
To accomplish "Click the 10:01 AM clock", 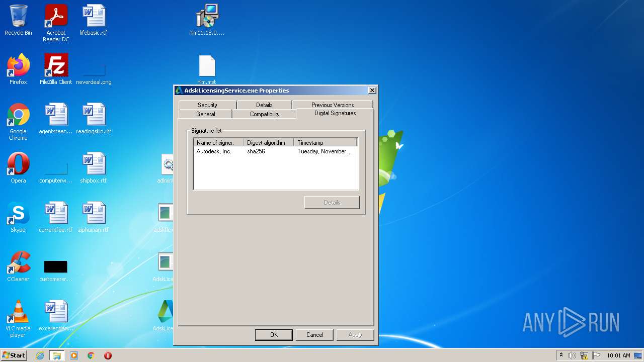I will (x=618, y=355).
